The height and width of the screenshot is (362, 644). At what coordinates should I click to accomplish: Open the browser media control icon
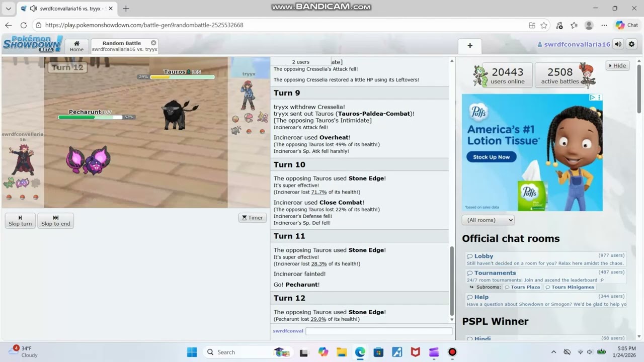pyautogui.click(x=559, y=25)
